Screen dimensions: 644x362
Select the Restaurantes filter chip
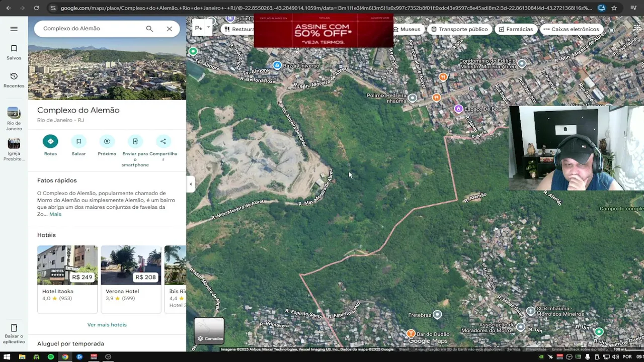point(237,29)
